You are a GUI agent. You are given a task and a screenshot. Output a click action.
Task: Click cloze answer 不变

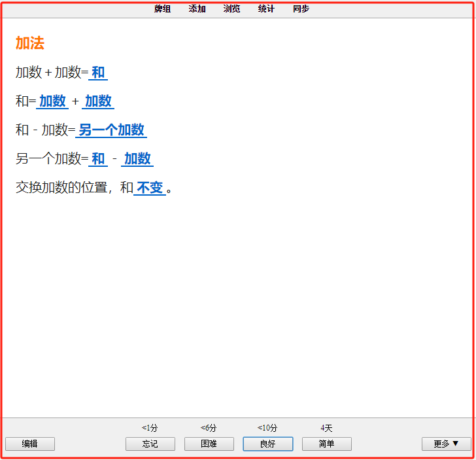150,187
